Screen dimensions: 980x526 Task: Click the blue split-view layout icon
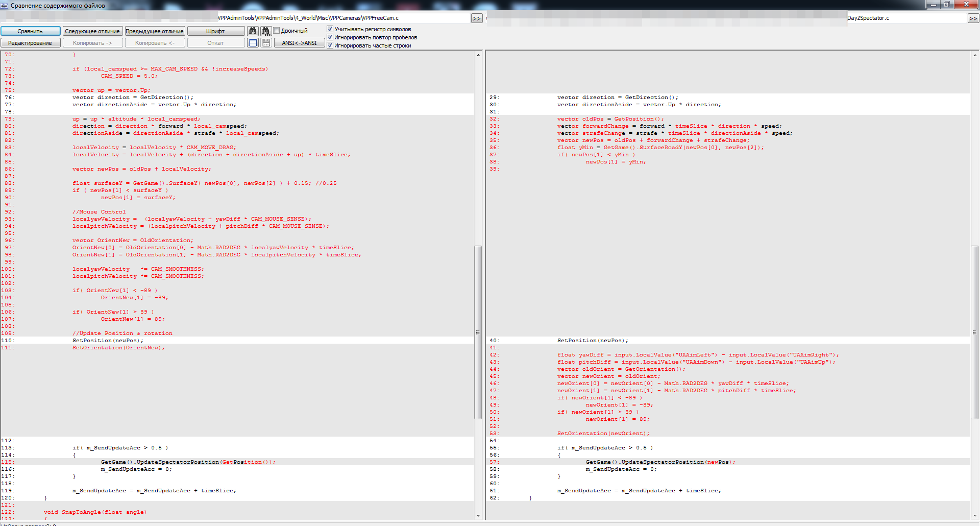click(x=253, y=43)
